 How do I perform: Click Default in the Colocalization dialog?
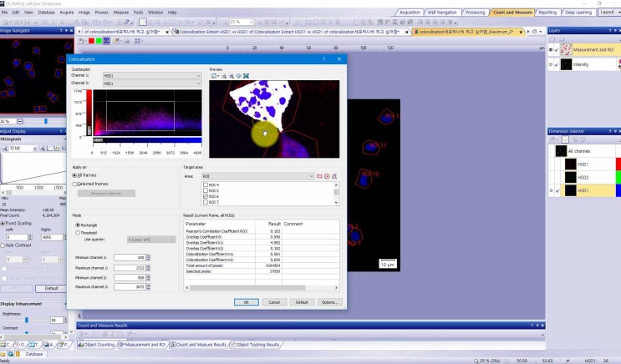302,302
